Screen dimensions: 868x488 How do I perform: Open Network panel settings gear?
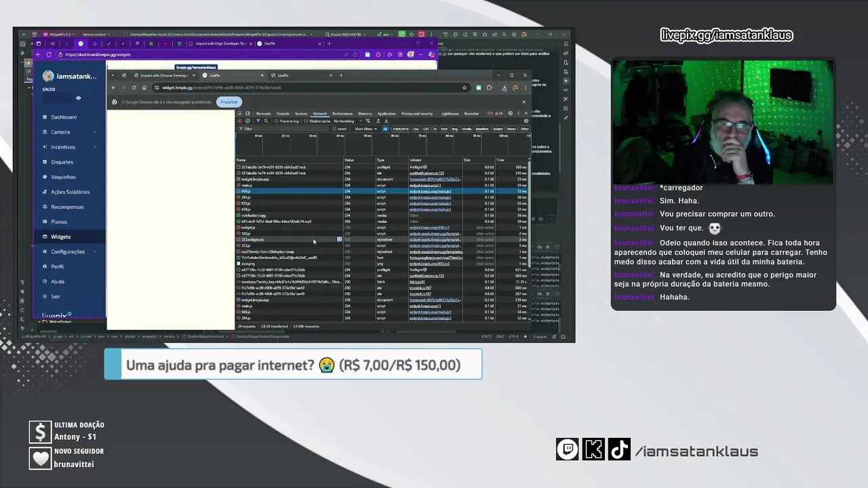coord(526,121)
